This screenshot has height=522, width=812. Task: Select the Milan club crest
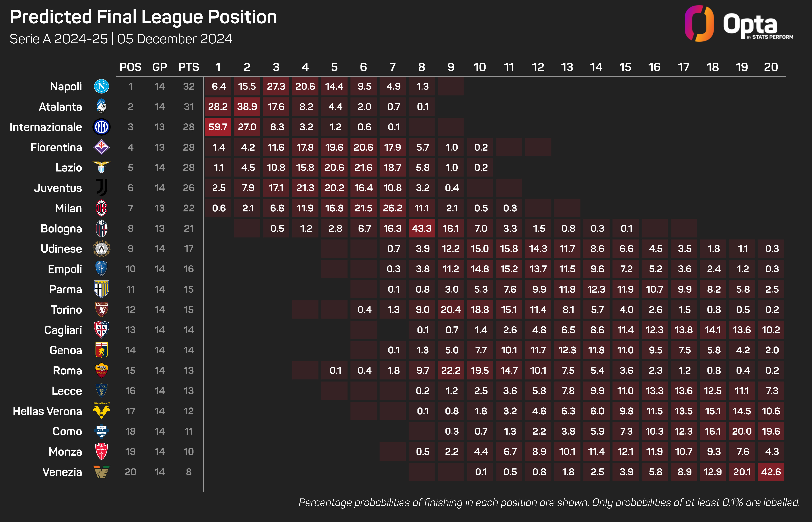pyautogui.click(x=101, y=208)
